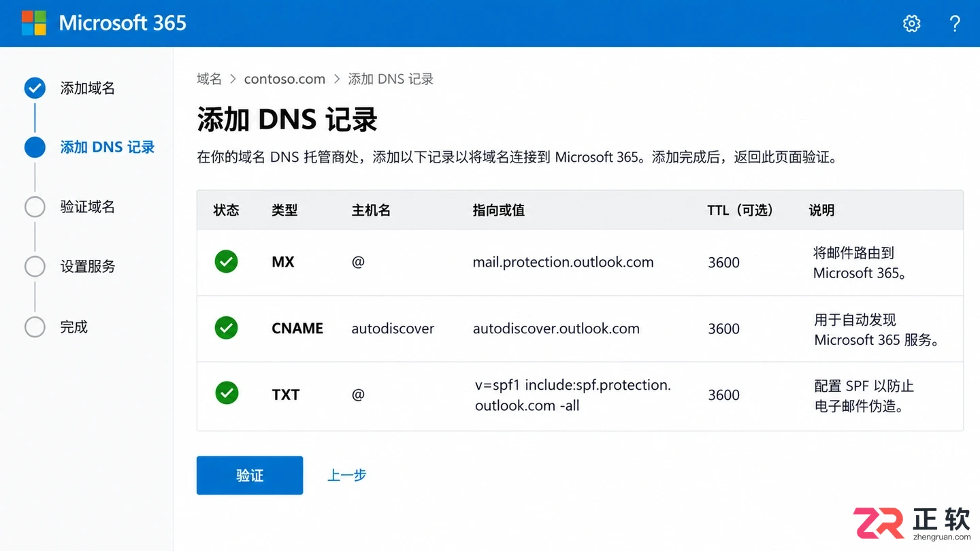The image size is (980, 551).
Task: Click the green check status of MX row
Action: 226,262
